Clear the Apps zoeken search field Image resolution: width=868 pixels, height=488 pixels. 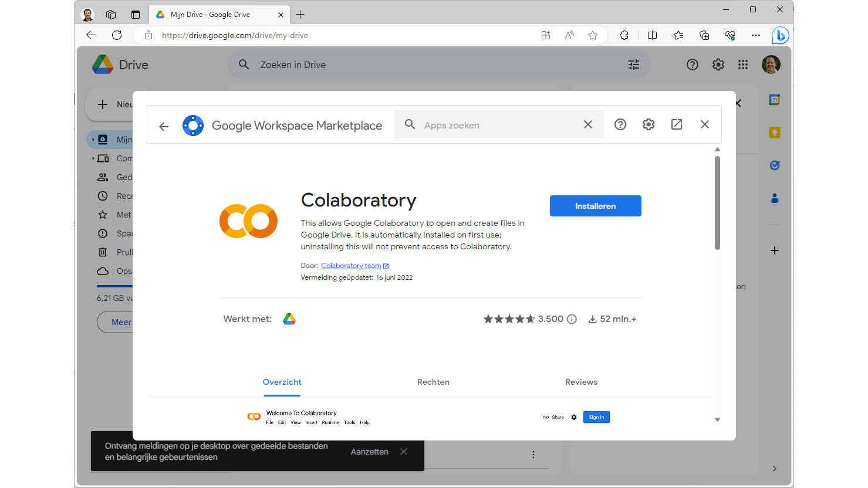coord(588,124)
